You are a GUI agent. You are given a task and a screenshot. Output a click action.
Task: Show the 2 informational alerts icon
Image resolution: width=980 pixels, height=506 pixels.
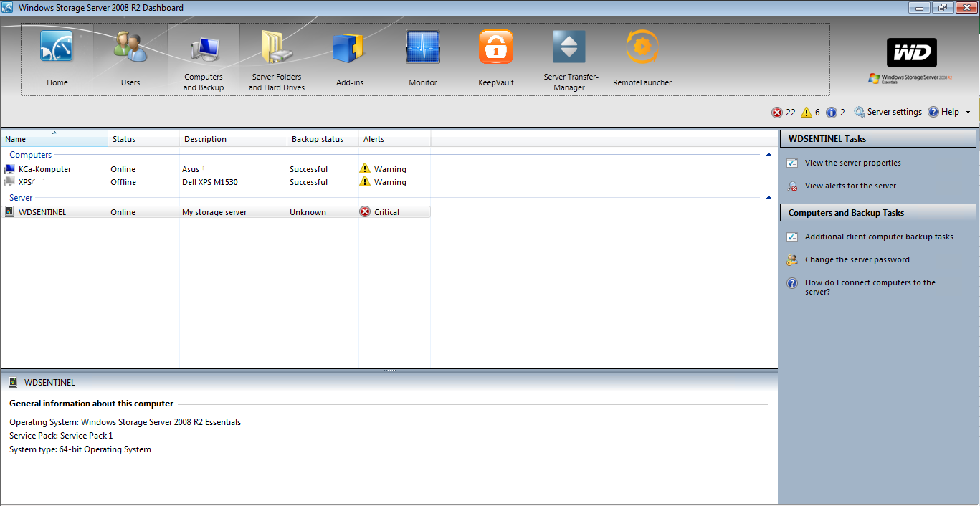coord(832,113)
